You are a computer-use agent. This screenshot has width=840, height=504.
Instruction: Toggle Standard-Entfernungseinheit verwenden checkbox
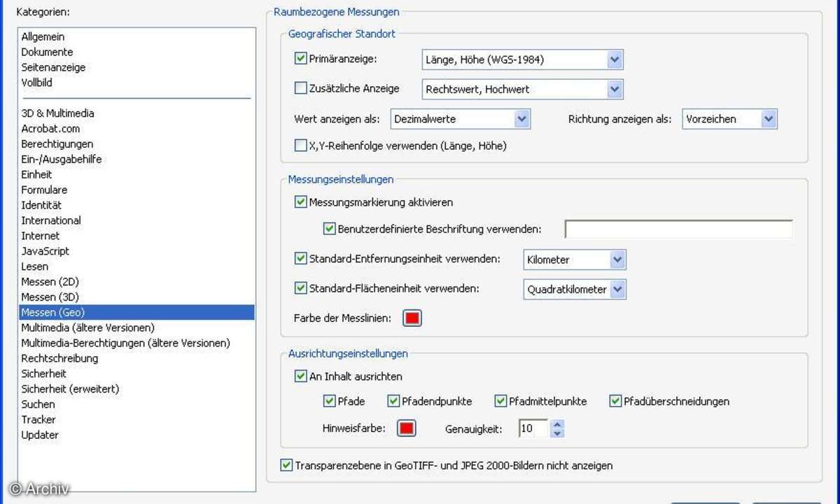tap(301, 259)
